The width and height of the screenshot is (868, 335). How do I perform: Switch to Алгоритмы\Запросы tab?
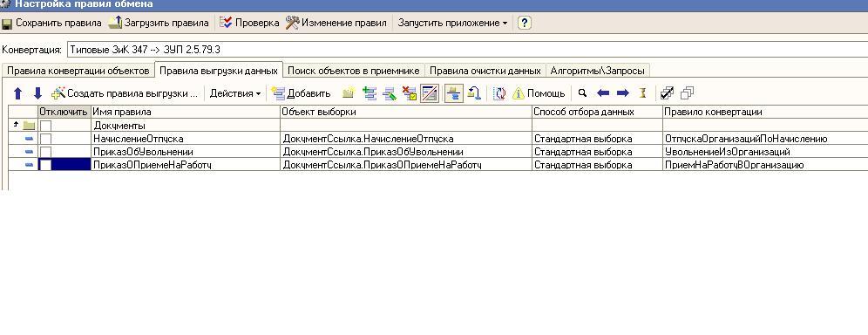pos(597,71)
